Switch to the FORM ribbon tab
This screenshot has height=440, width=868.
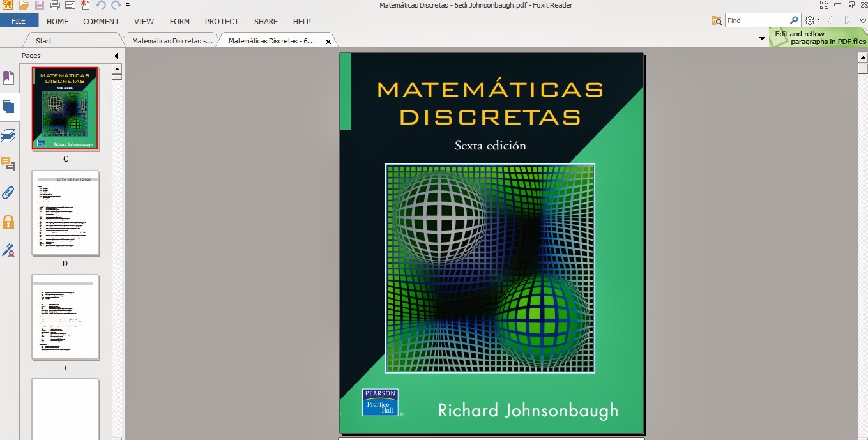[179, 21]
